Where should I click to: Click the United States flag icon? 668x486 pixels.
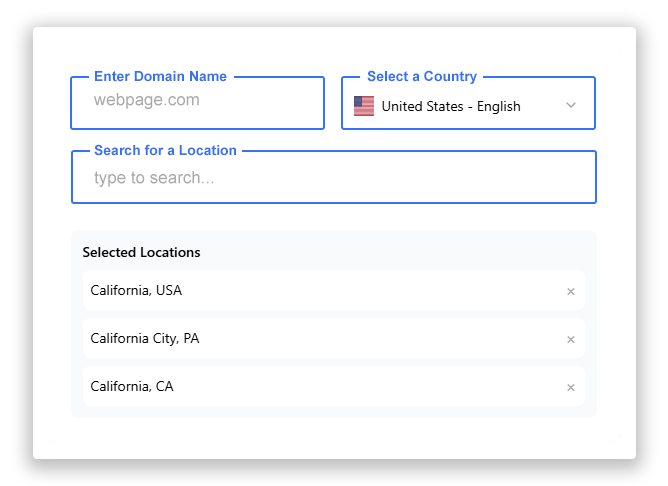coord(364,106)
